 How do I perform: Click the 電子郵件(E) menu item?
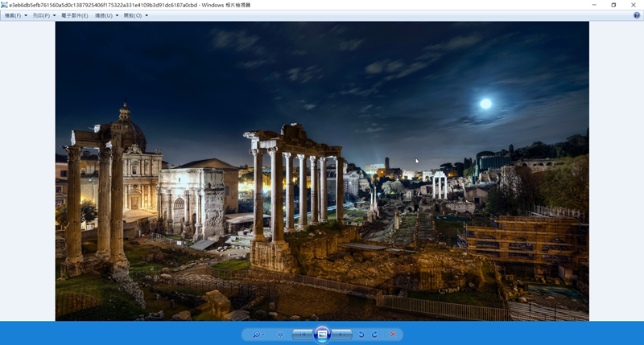coord(75,15)
